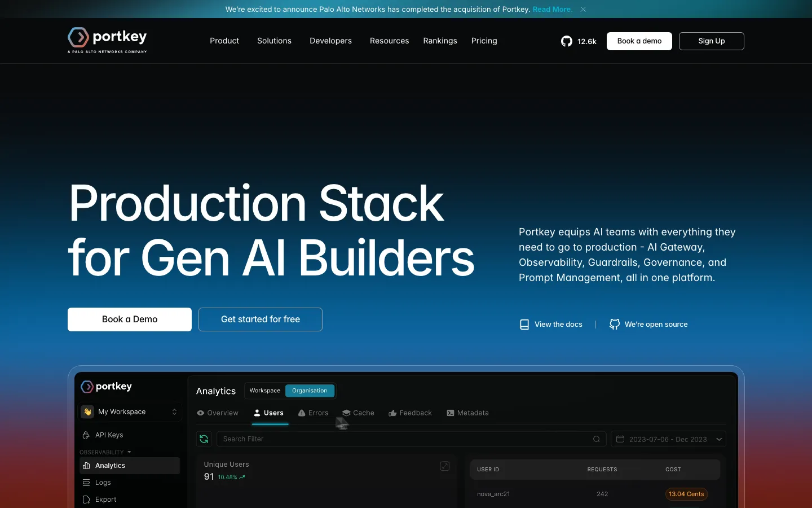
Task: Switch to the Errors tab
Action: tap(314, 413)
